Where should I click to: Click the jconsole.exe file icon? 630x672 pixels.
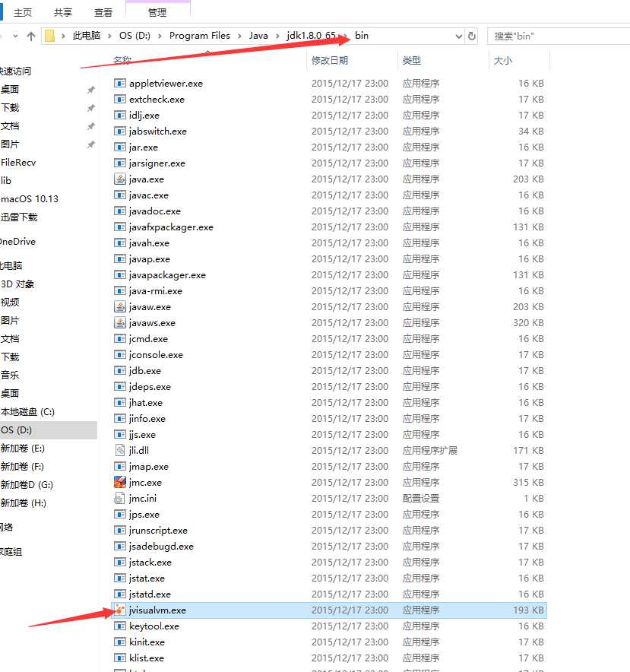pyautogui.click(x=120, y=355)
